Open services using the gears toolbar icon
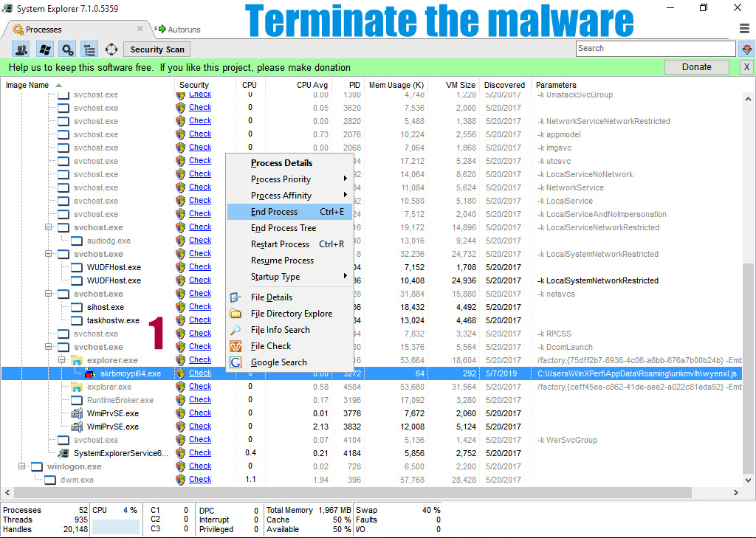 68,49
